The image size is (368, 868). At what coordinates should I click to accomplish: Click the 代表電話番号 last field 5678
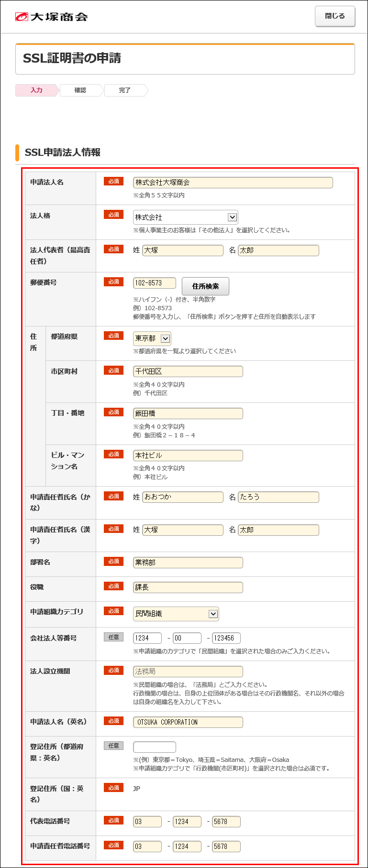coord(226,822)
